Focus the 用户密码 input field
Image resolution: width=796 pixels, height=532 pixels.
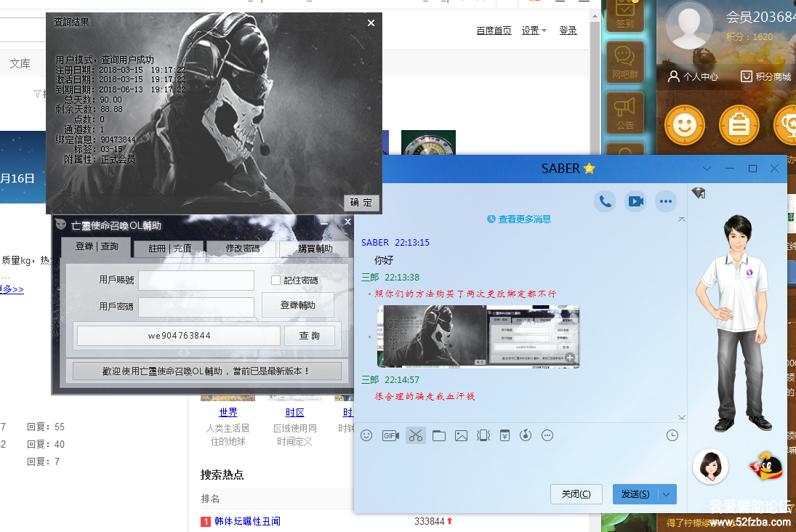[x=196, y=307]
